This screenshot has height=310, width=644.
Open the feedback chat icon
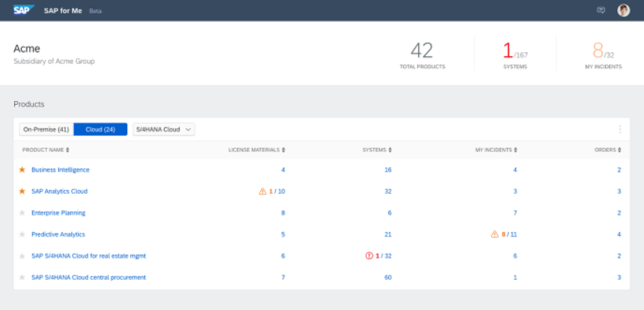tap(601, 10)
